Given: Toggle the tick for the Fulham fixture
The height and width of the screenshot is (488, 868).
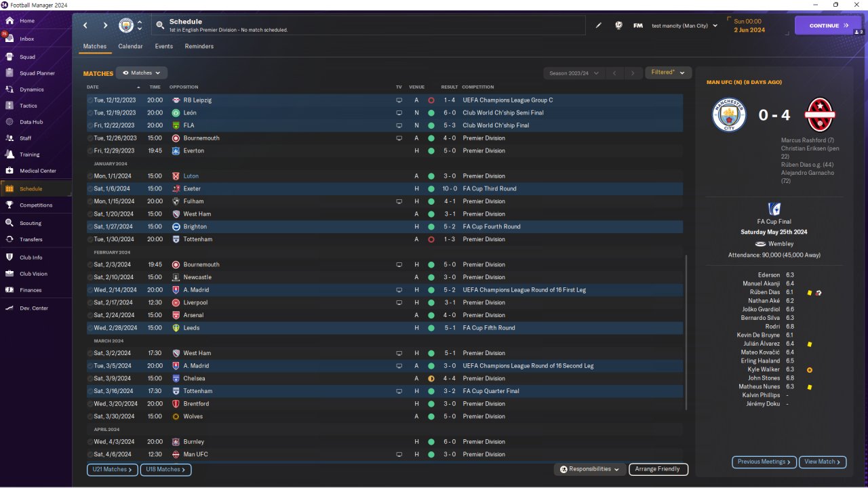Looking at the screenshot, I should click(x=90, y=201).
